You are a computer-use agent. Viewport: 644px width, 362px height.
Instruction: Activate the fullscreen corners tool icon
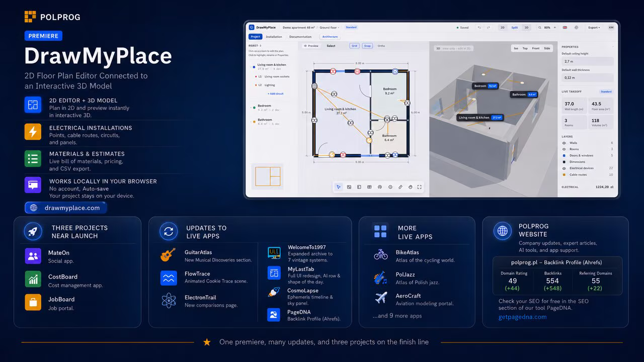coord(420,187)
